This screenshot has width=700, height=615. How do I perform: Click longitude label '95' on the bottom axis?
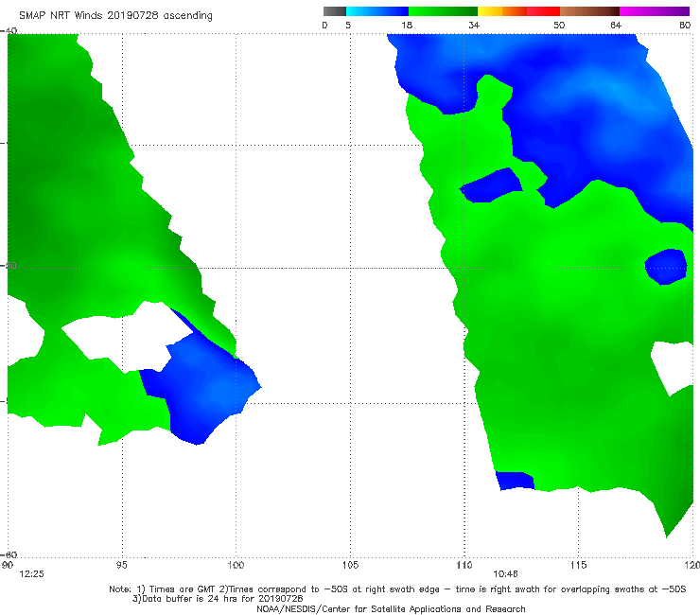pos(121,566)
